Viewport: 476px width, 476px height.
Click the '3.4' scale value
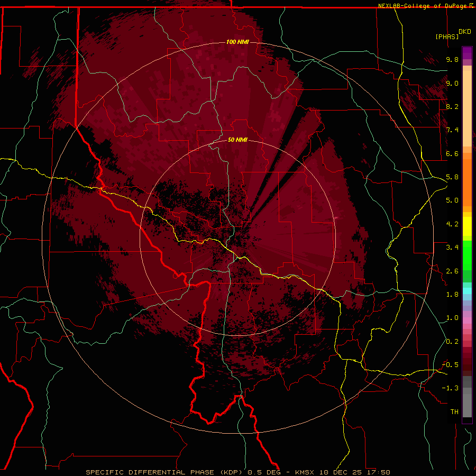pyautogui.click(x=452, y=248)
